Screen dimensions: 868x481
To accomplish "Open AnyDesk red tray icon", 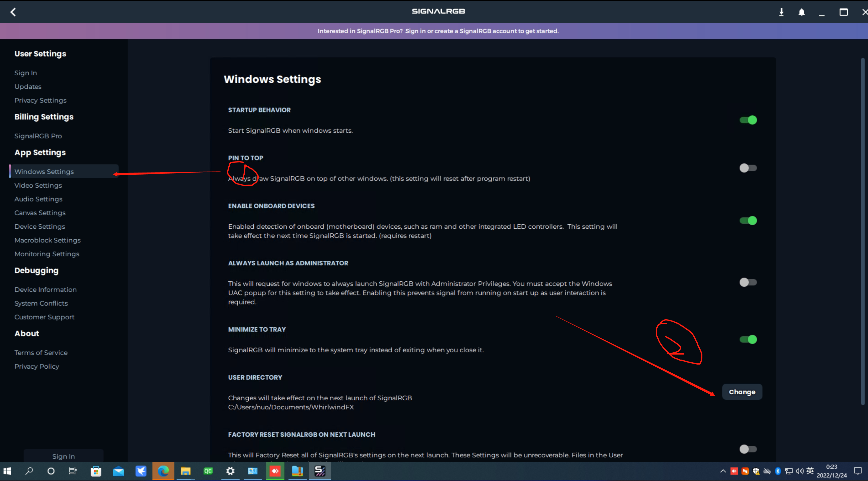I will [734, 471].
